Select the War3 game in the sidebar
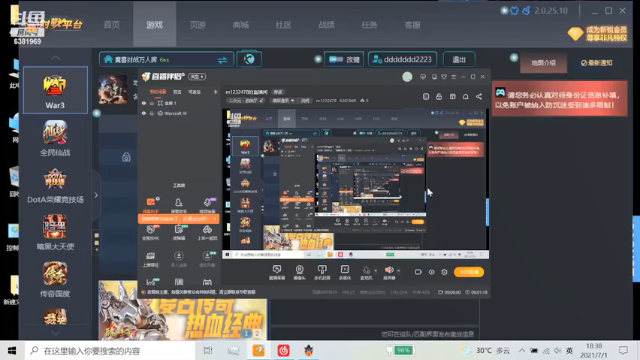Image resolution: width=640 pixels, height=360 pixels. 55,90
